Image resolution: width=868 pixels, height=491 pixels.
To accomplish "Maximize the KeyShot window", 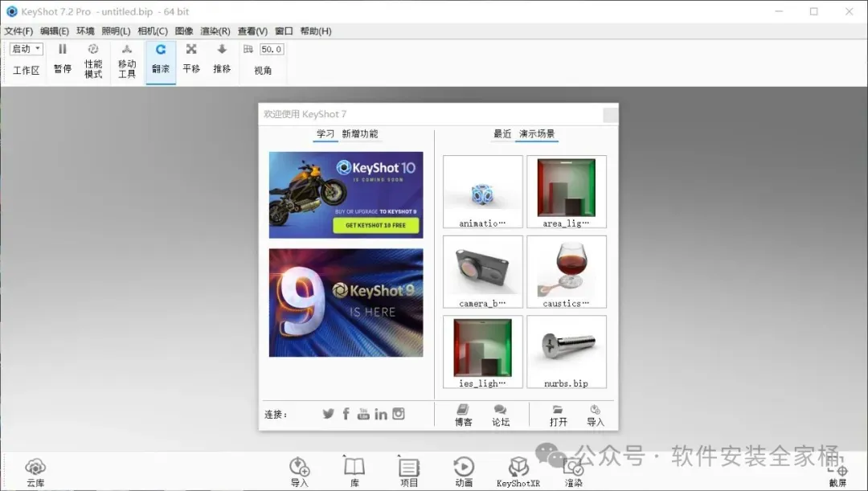I will point(813,11).
